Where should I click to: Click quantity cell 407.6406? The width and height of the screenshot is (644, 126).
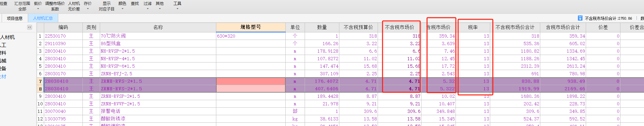point(322,89)
